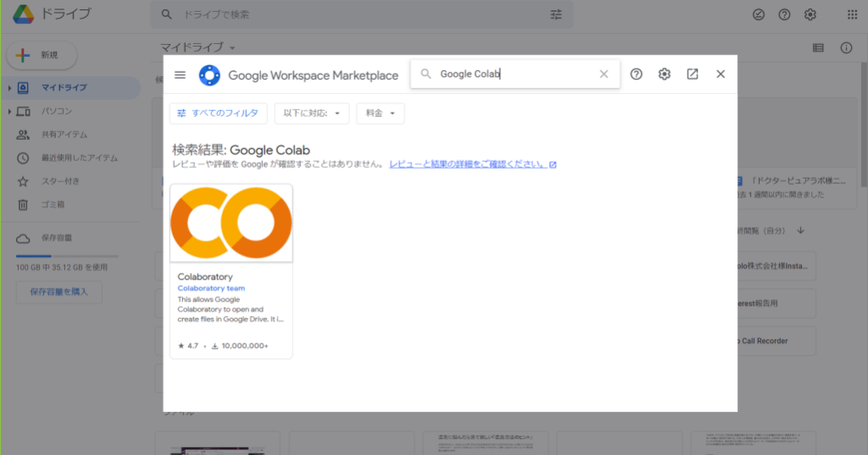
Task: Clear the Google Colab search text
Action: point(604,75)
